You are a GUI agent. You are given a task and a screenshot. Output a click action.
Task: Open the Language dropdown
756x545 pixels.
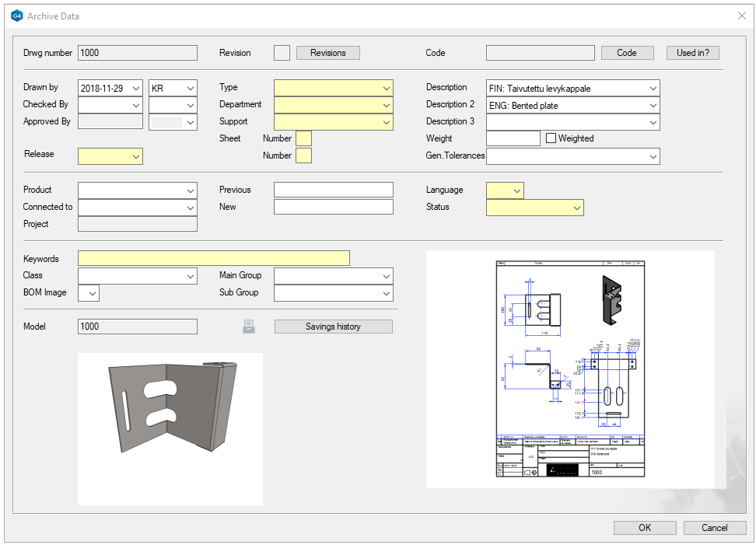click(516, 190)
